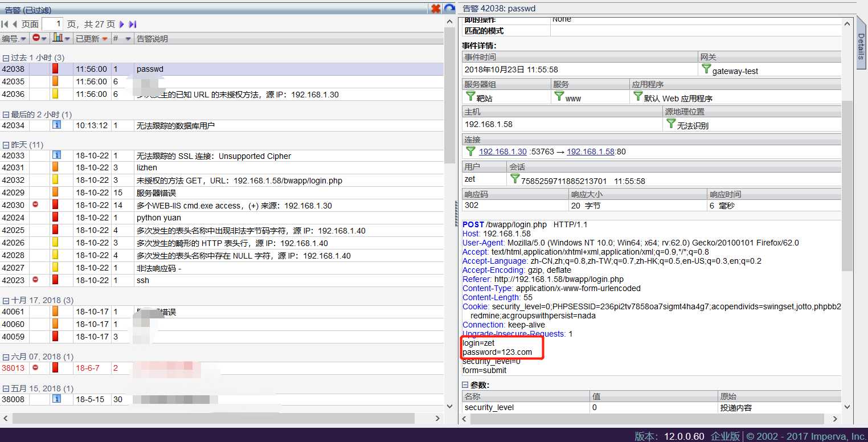Go to next page of alerts

click(122, 24)
